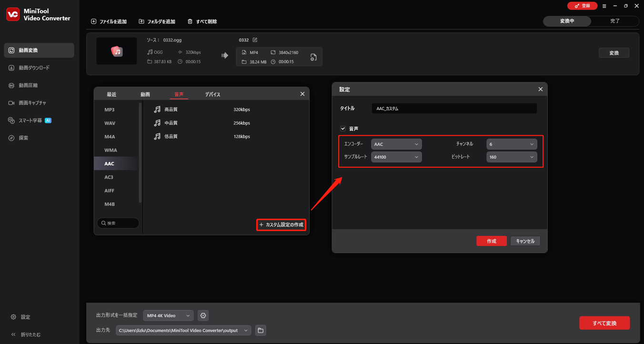This screenshot has height=344, width=644.
Task: Expand the エンコーダー AAC dropdown
Action: 396,143
